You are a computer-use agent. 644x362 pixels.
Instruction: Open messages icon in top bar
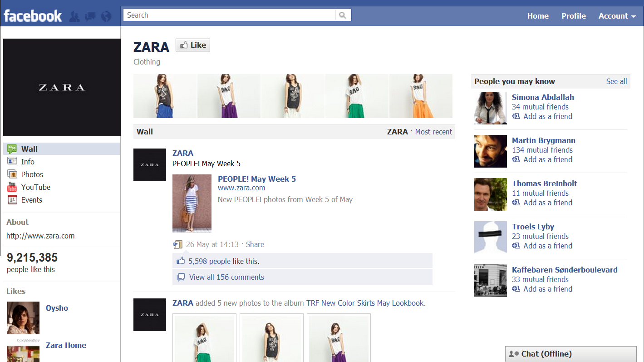coord(90,17)
